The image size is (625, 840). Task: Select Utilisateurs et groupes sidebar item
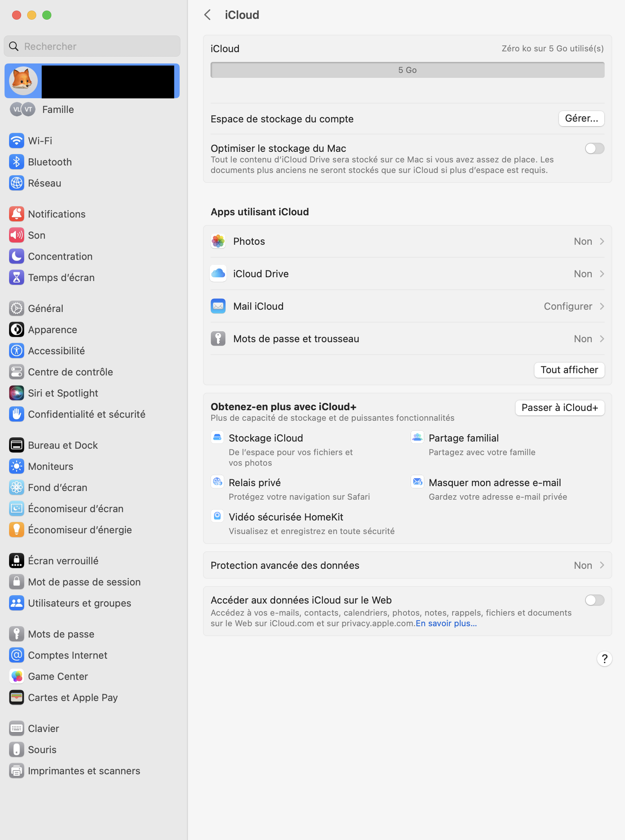pos(92,604)
